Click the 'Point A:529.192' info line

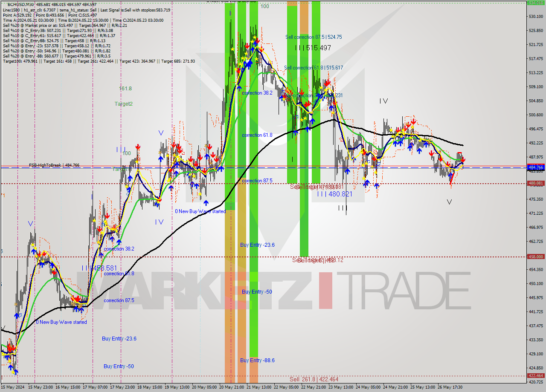coord(50,15)
